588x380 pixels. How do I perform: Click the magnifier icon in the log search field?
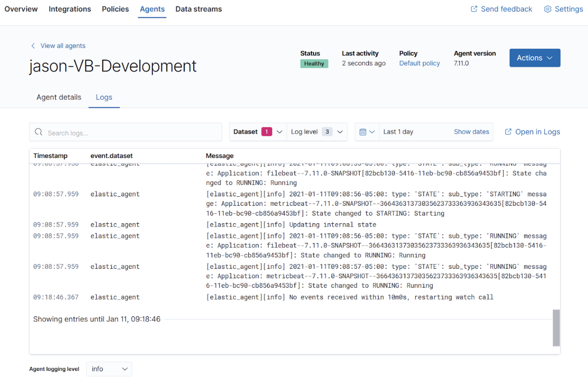tap(39, 132)
